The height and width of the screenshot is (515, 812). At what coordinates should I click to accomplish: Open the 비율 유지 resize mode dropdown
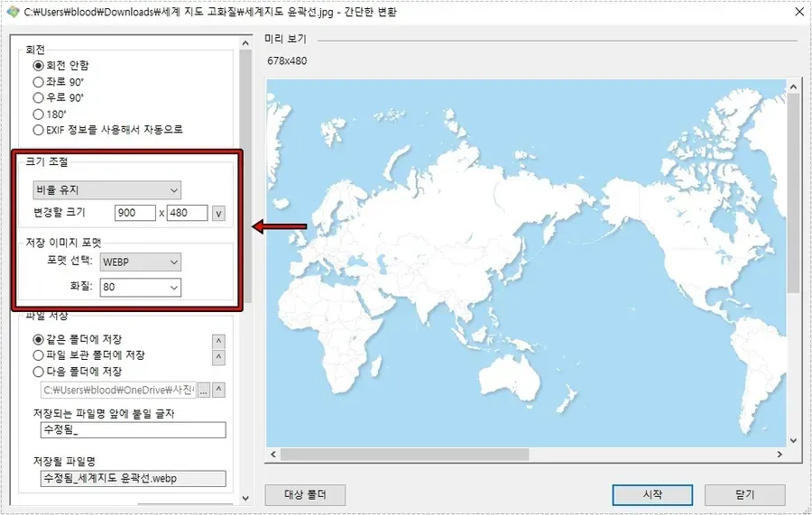106,190
